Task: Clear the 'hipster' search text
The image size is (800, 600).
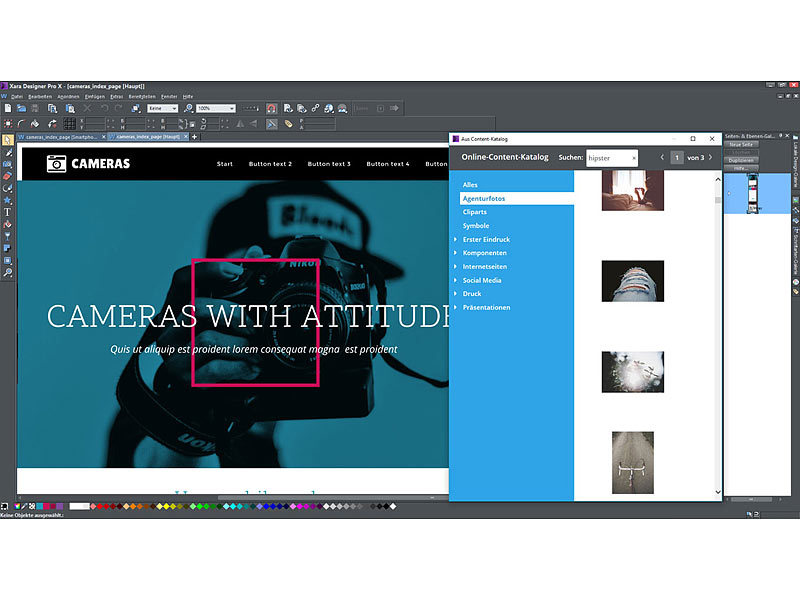Action: [634, 158]
